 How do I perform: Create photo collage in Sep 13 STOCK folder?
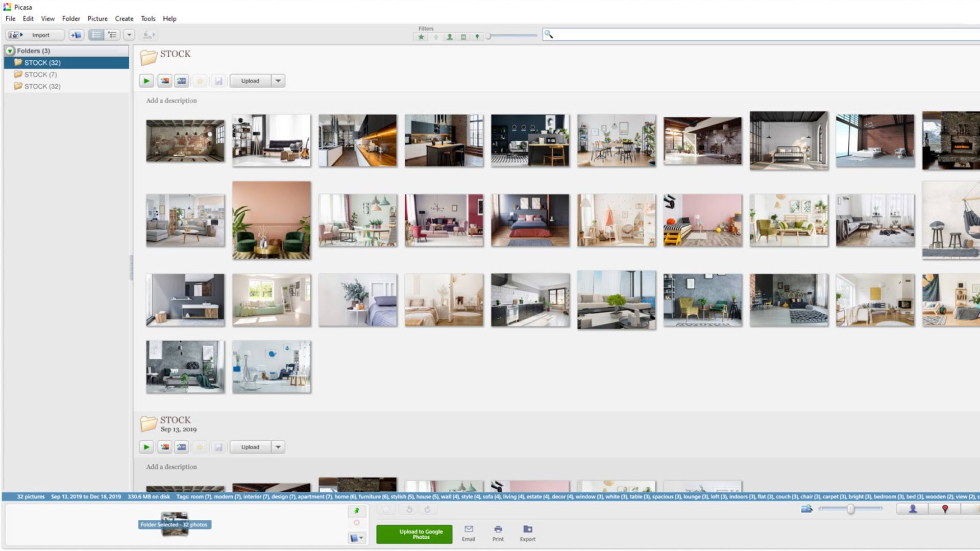(164, 447)
